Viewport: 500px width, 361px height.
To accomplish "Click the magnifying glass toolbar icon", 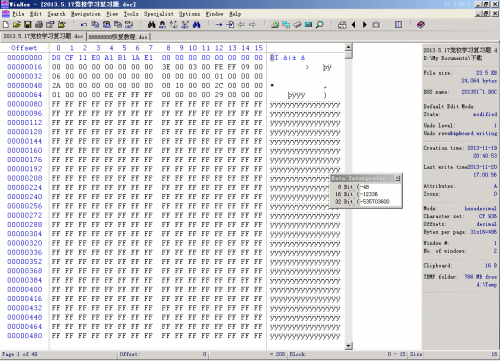I will click(x=320, y=25).
